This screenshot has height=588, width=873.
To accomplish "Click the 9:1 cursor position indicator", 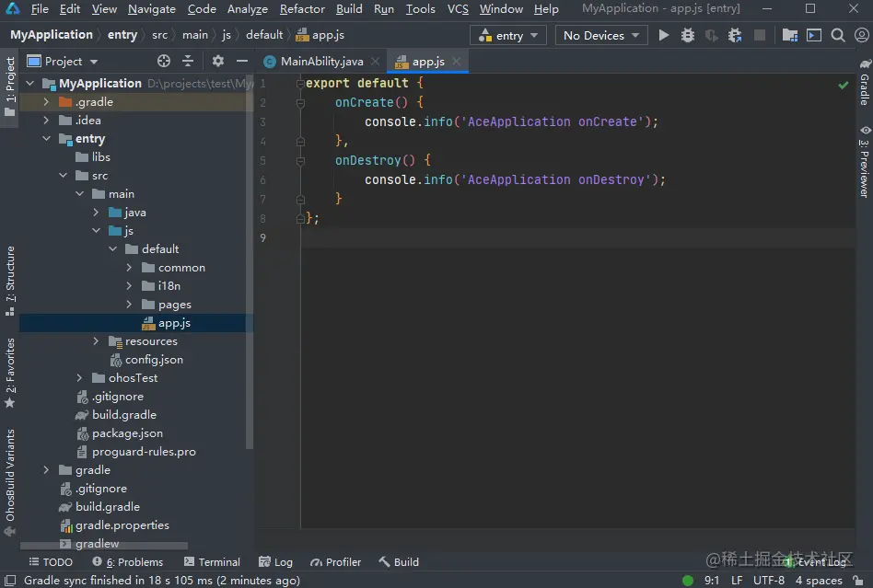I will 712,581.
